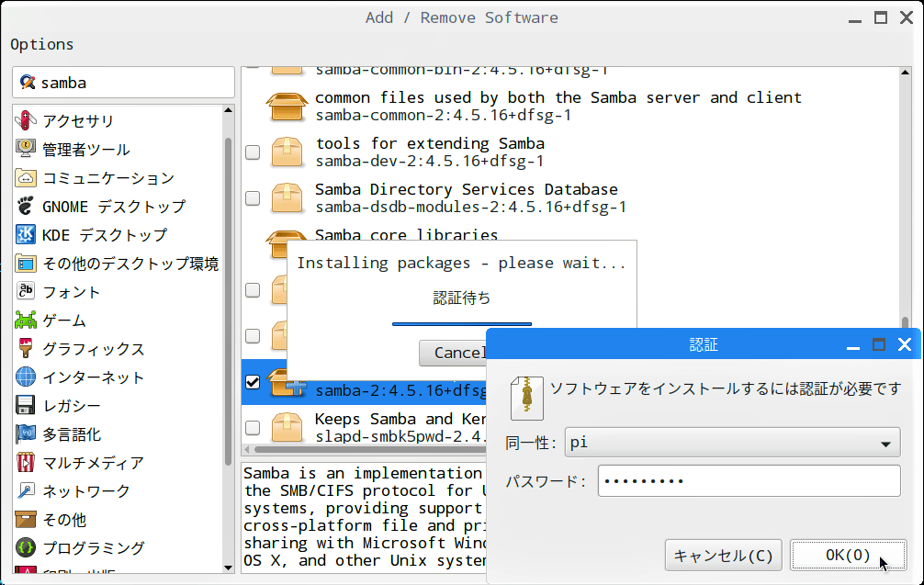
Task: Select the フォント category icon
Action: (26, 291)
